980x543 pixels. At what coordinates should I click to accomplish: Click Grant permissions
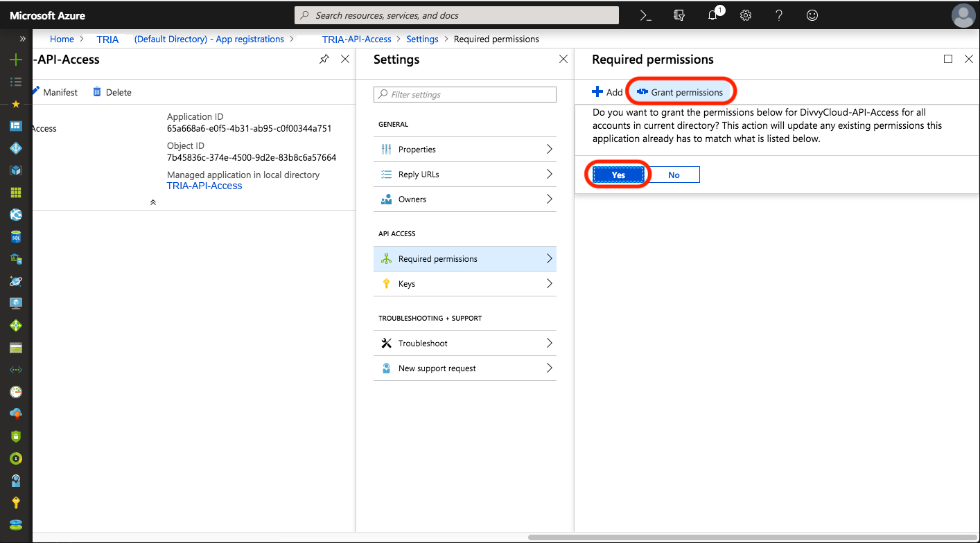680,92
